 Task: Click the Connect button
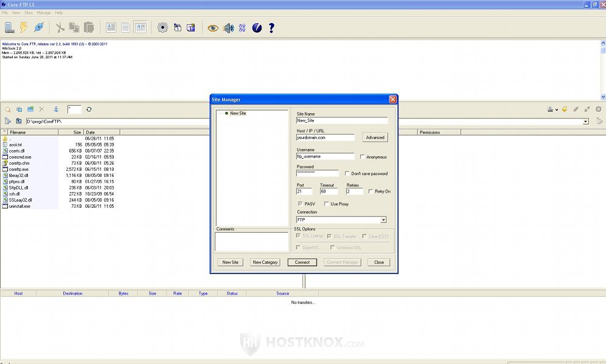coord(302,262)
